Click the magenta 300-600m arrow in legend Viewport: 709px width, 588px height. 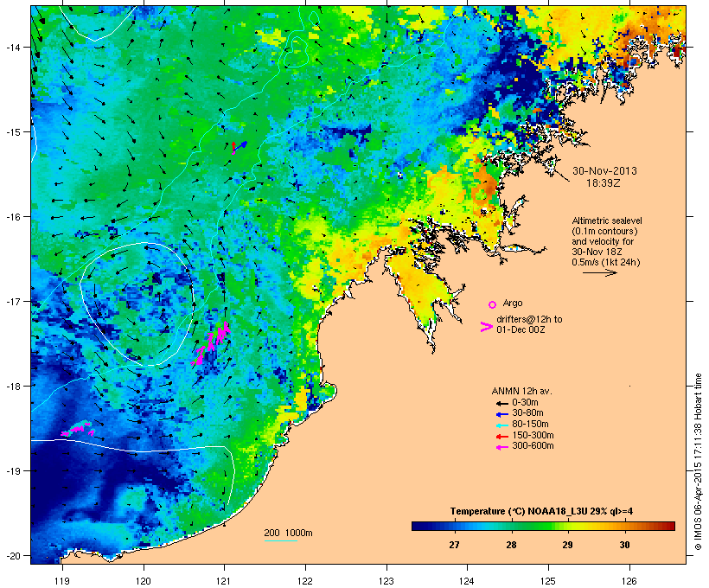501,447
